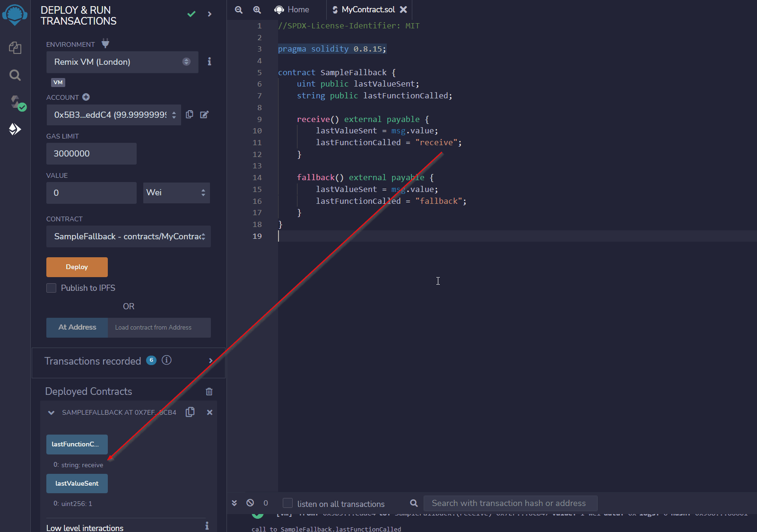Click the VM badge
Viewport: 757px width, 532px height.
(58, 82)
